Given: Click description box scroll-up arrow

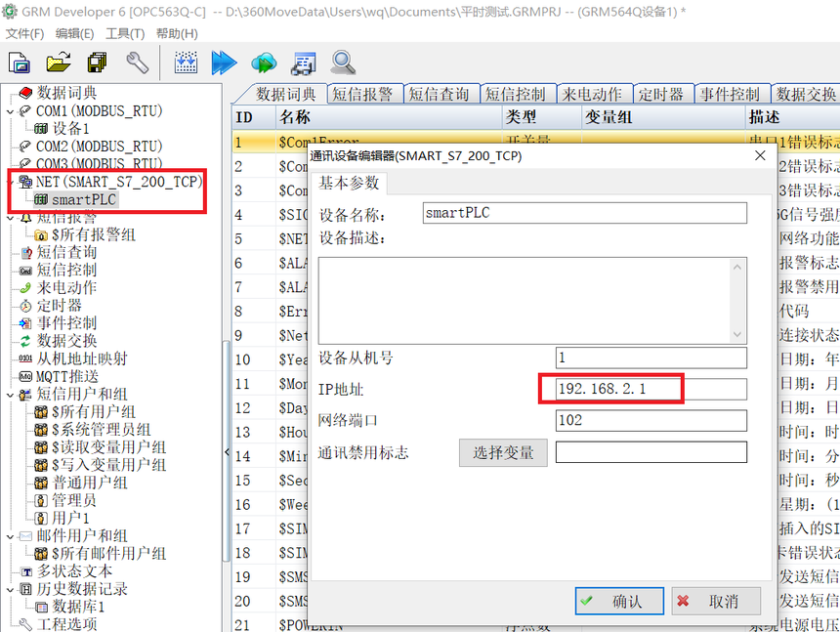Looking at the screenshot, I should tap(737, 267).
